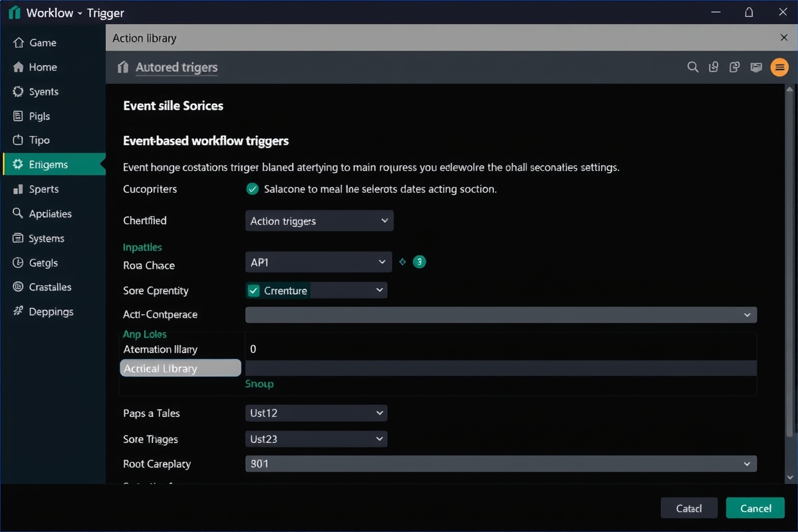Click the Pigls document icon

[18, 116]
